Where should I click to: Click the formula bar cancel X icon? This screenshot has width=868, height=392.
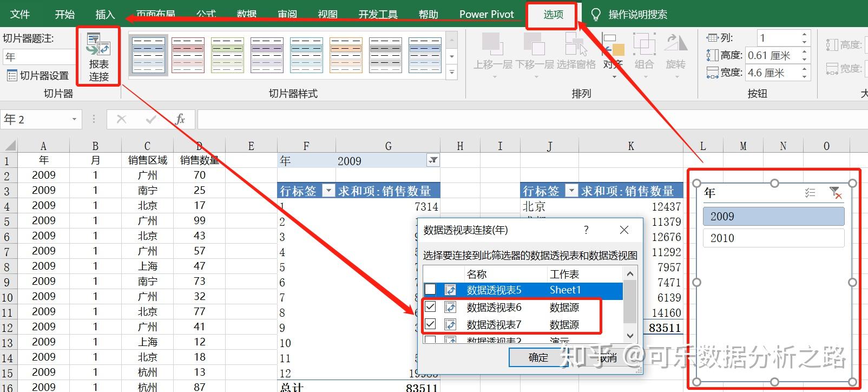click(122, 119)
